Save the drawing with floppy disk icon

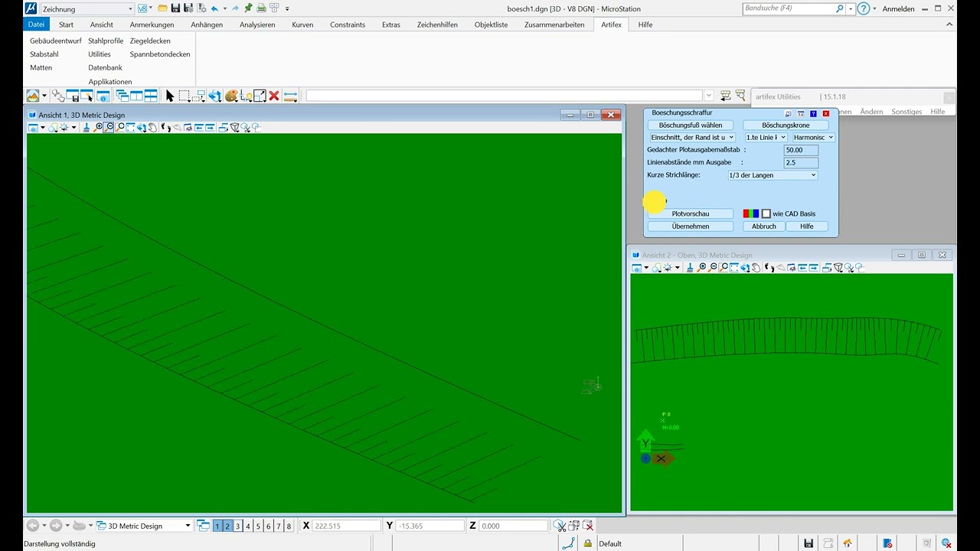tap(175, 8)
